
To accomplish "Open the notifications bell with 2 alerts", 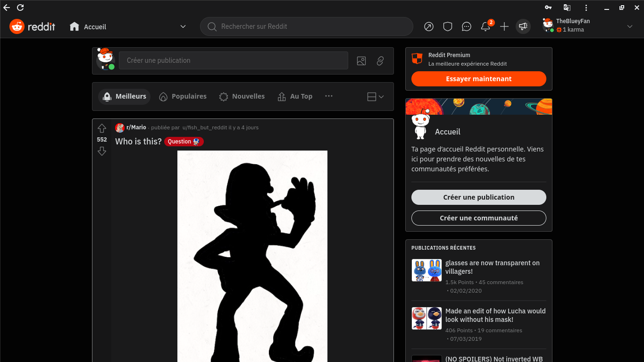I will click(x=485, y=27).
